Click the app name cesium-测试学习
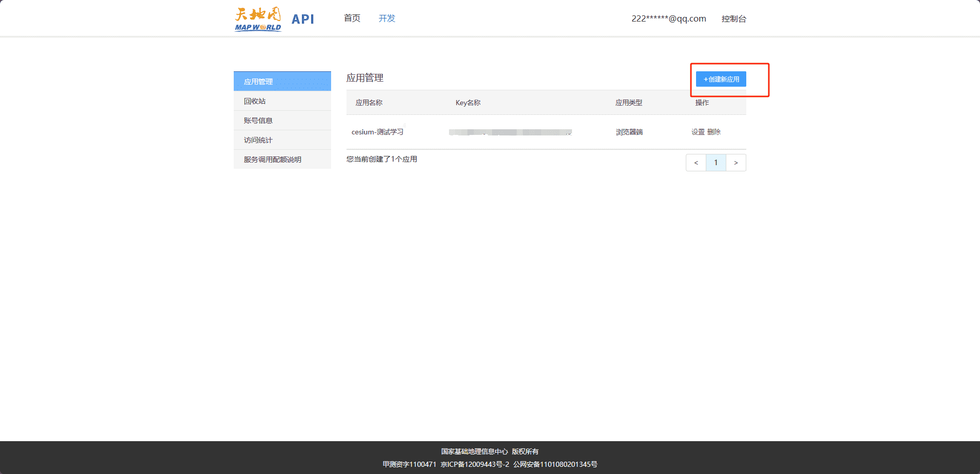Image resolution: width=980 pixels, height=474 pixels. (377, 132)
